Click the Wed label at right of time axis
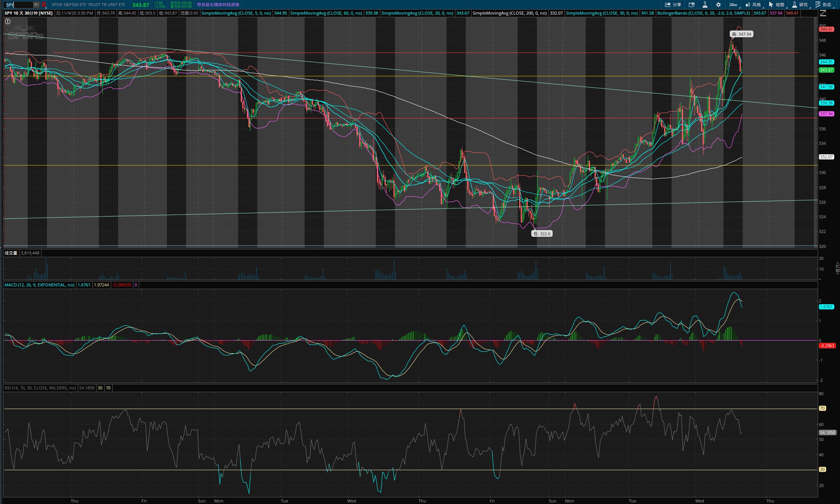Screen dimensions: 840x504 coord(700,501)
